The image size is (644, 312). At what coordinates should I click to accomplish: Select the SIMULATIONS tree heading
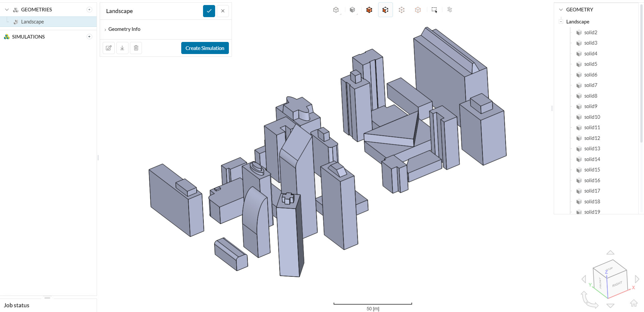click(x=28, y=37)
